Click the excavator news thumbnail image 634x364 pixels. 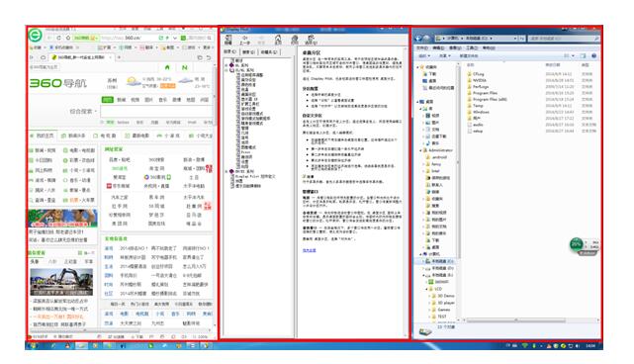(x=61, y=282)
